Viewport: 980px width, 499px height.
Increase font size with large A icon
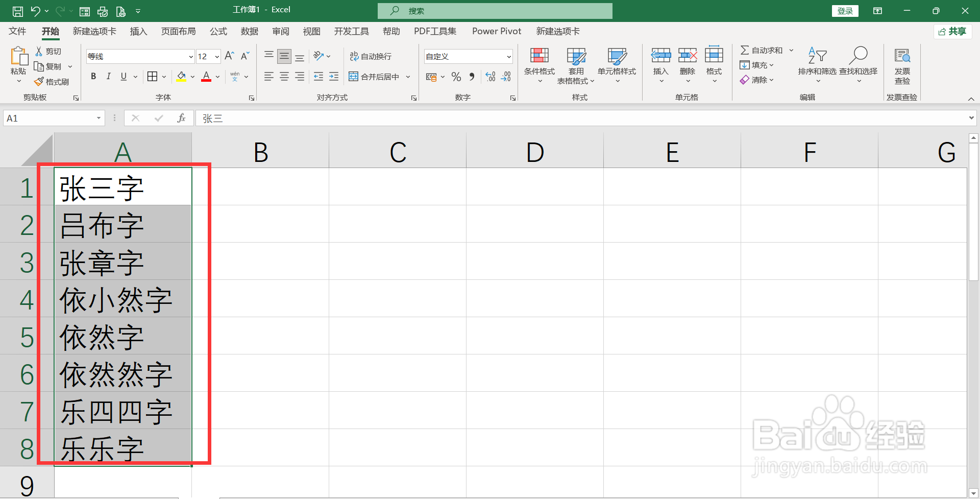pyautogui.click(x=229, y=56)
